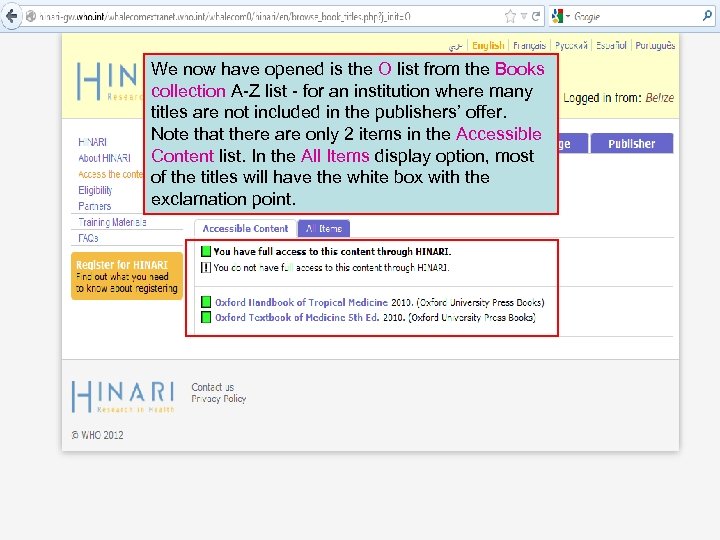Switch language to Français

pyautogui.click(x=529, y=45)
